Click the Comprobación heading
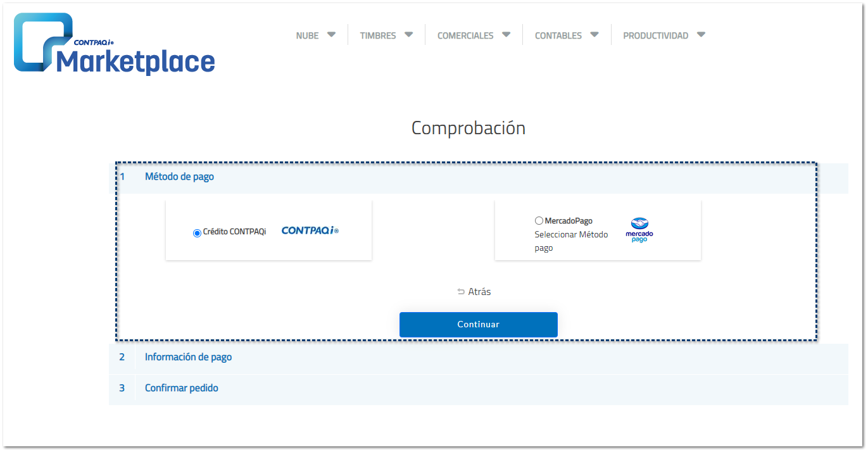This screenshot has width=868, height=452. [469, 128]
